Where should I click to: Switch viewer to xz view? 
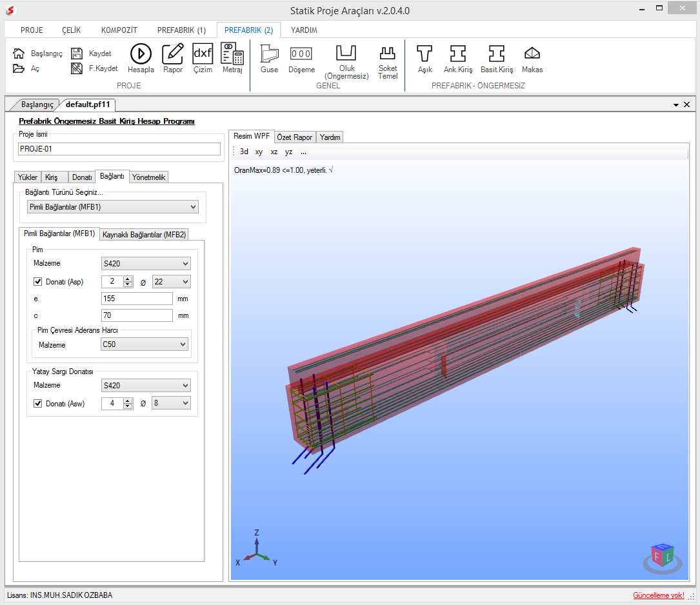click(x=274, y=152)
